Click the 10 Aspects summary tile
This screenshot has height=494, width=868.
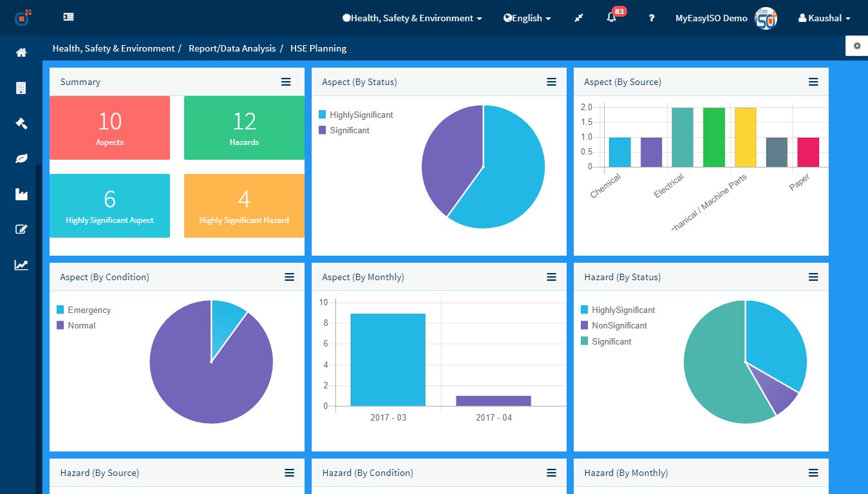point(109,128)
